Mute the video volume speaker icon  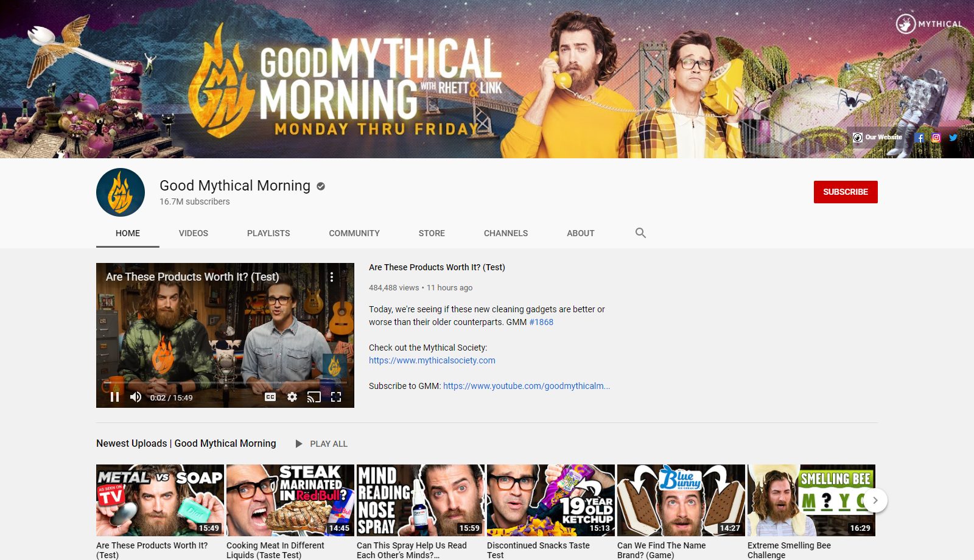pos(136,397)
